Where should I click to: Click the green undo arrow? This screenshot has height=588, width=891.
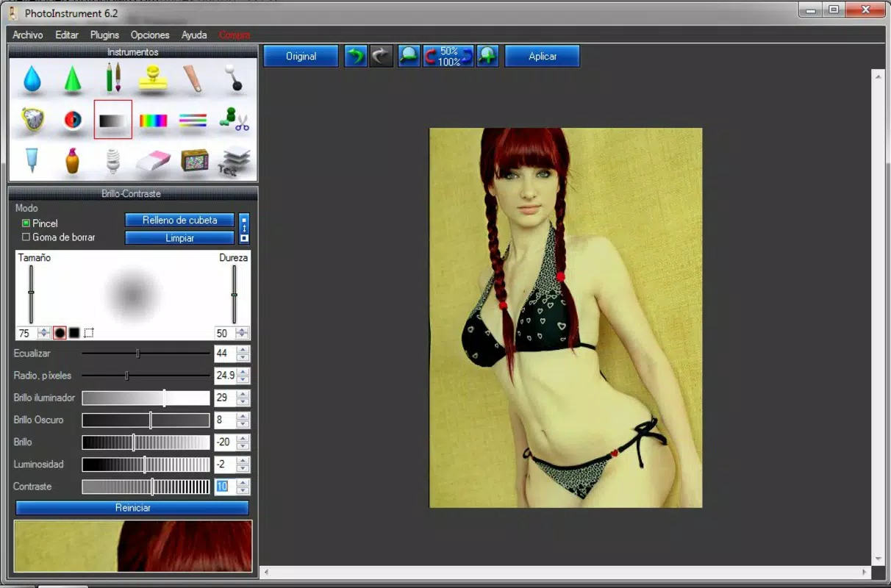pyautogui.click(x=356, y=56)
